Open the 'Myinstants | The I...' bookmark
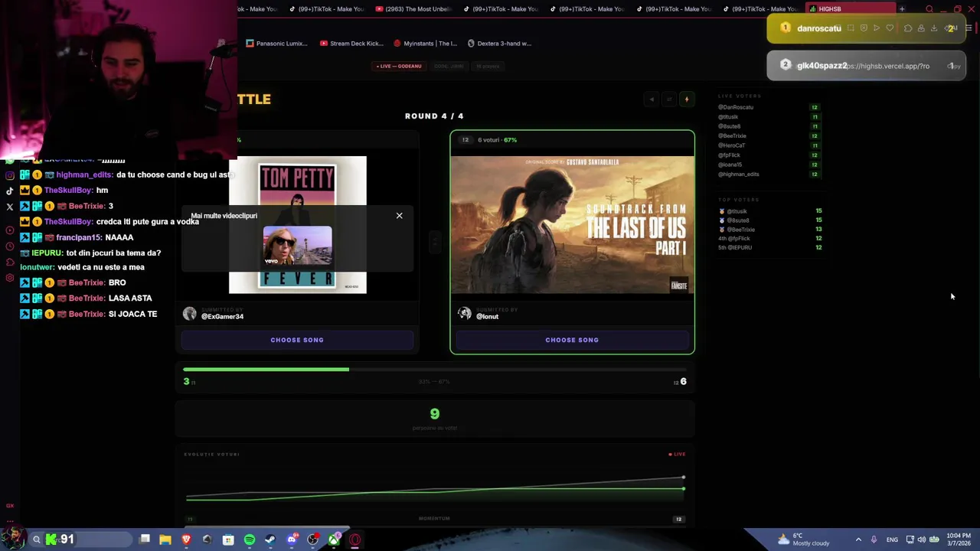The height and width of the screenshot is (551, 980). click(425, 44)
